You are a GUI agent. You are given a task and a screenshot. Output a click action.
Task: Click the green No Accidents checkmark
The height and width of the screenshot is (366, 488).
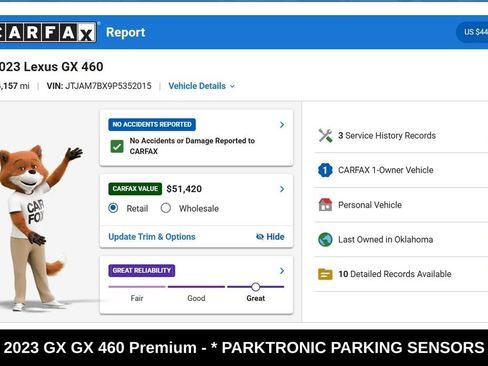pyautogui.click(x=117, y=146)
